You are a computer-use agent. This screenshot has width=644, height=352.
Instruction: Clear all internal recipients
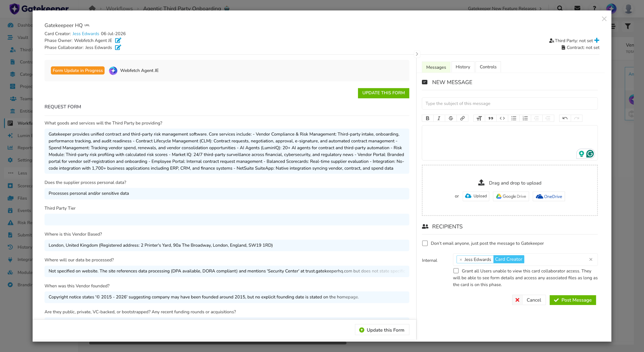tap(591, 259)
